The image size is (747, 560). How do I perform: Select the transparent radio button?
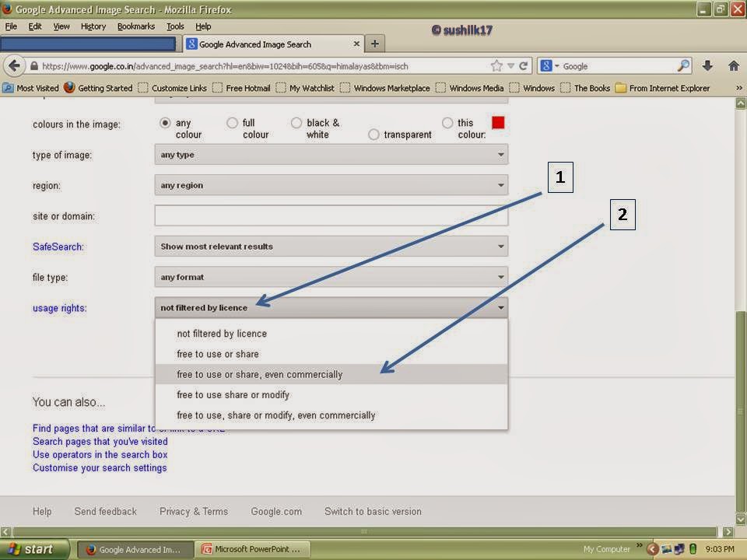click(x=373, y=135)
